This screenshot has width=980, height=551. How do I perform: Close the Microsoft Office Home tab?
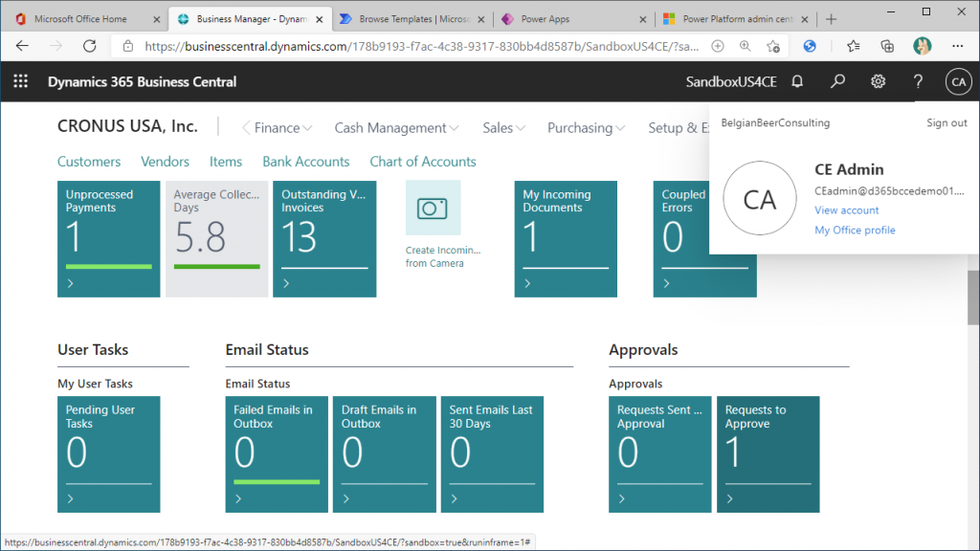(156, 19)
